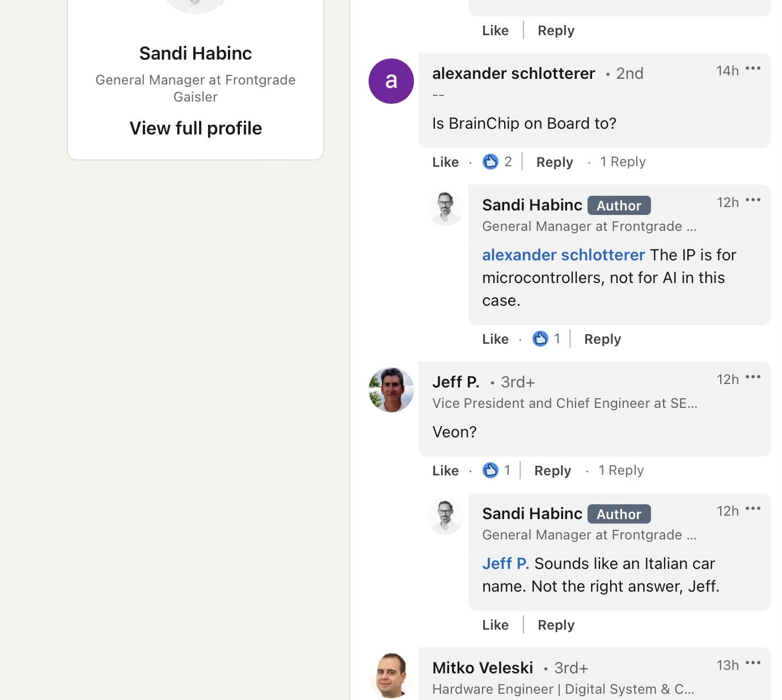Open Jeff P.'s profile photo

click(x=391, y=390)
